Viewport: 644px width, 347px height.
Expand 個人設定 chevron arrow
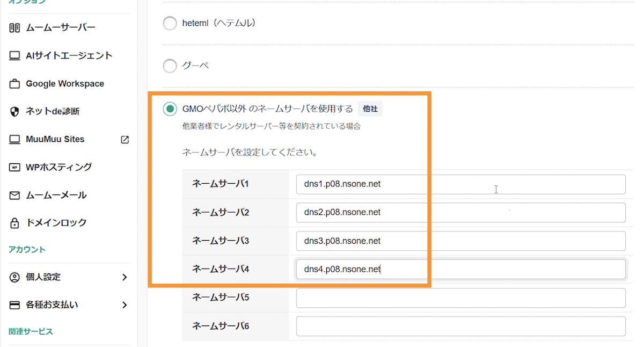pos(125,277)
